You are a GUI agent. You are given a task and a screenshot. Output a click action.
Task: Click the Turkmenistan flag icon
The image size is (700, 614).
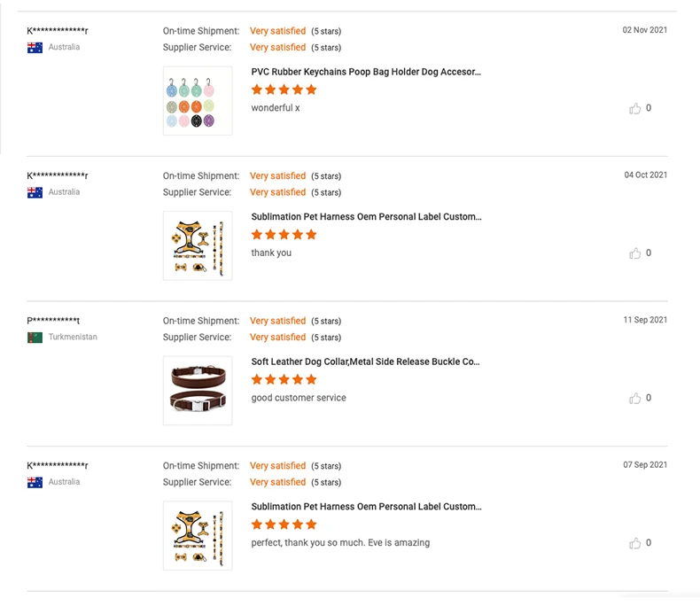tap(35, 338)
